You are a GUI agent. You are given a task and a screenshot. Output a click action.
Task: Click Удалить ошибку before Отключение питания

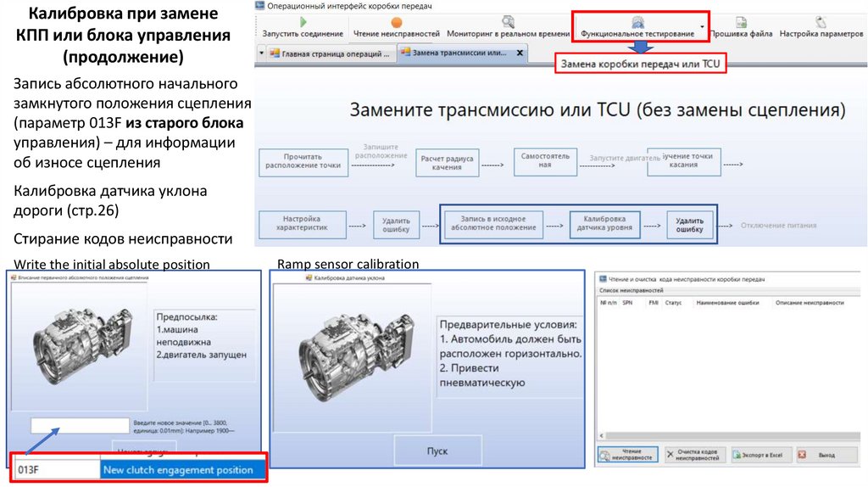point(689,224)
